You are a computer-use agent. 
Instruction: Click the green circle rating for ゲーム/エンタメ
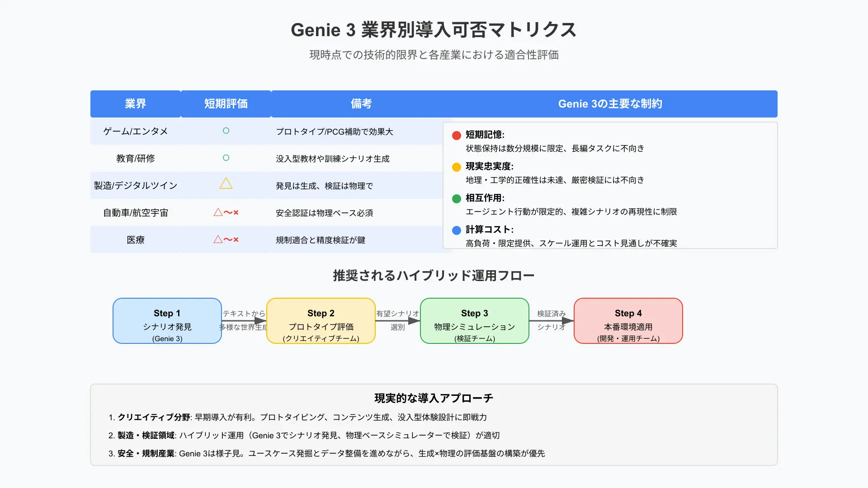pos(226,131)
